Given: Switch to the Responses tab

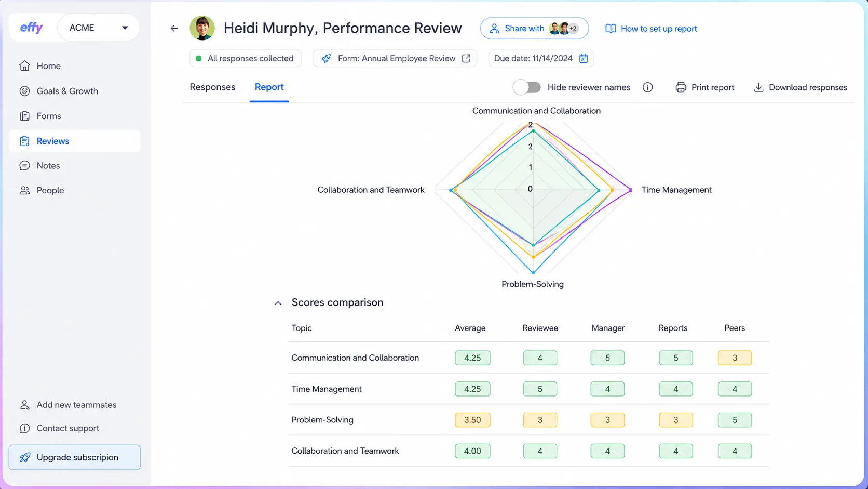Looking at the screenshot, I should (212, 87).
